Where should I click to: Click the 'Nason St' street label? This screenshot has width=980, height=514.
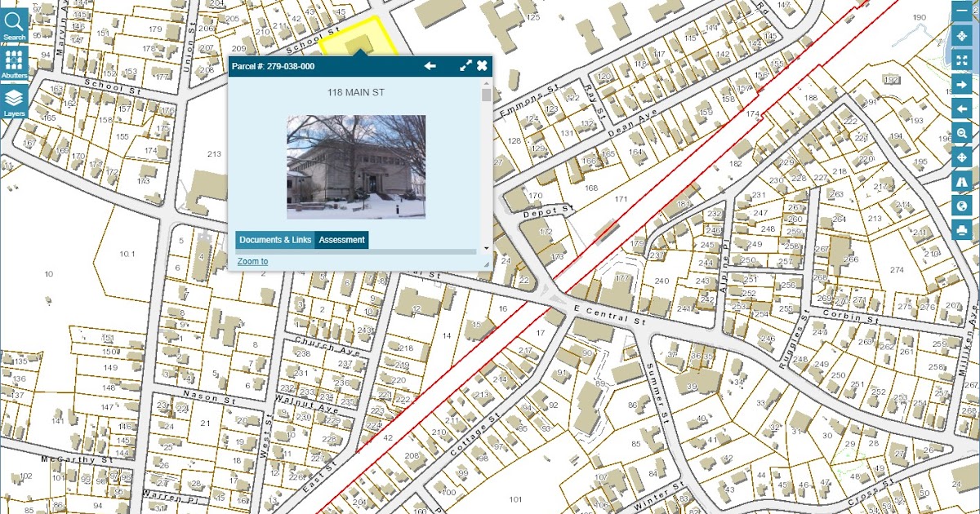point(209,397)
